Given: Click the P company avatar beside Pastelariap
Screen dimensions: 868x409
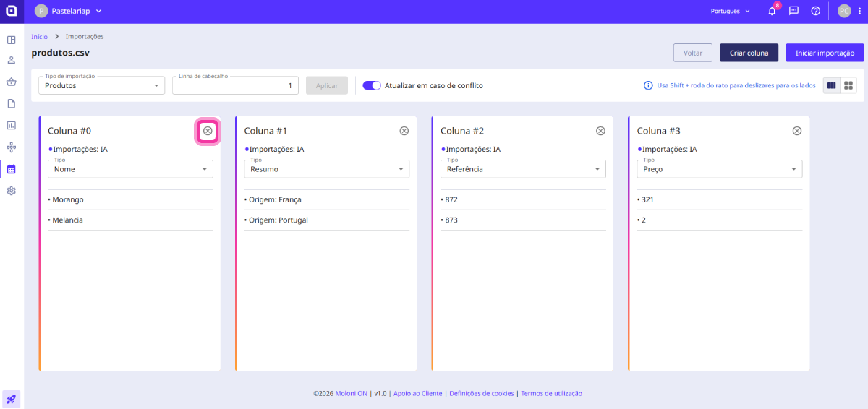Looking at the screenshot, I should [x=41, y=11].
